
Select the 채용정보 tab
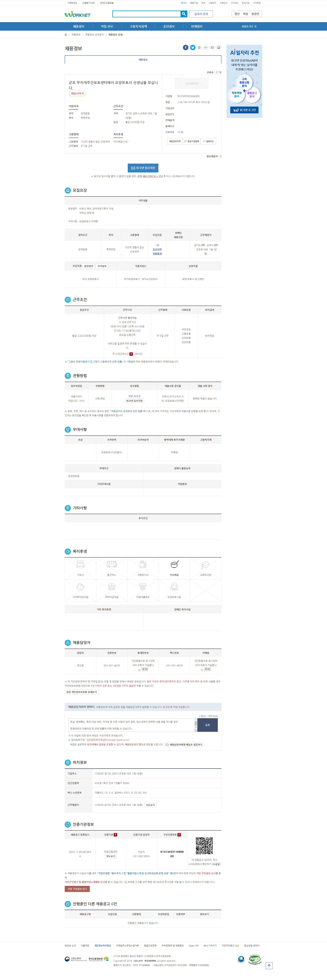pyautogui.click(x=143, y=60)
